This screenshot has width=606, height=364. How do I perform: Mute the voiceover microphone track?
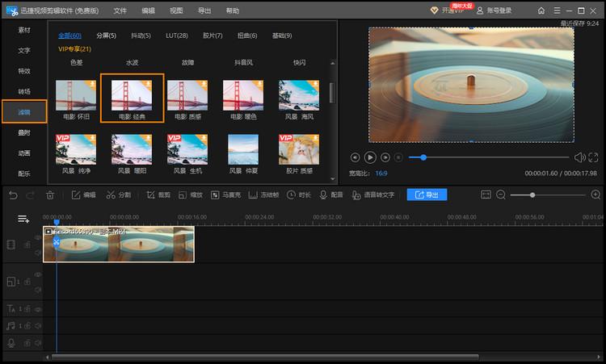click(38, 343)
